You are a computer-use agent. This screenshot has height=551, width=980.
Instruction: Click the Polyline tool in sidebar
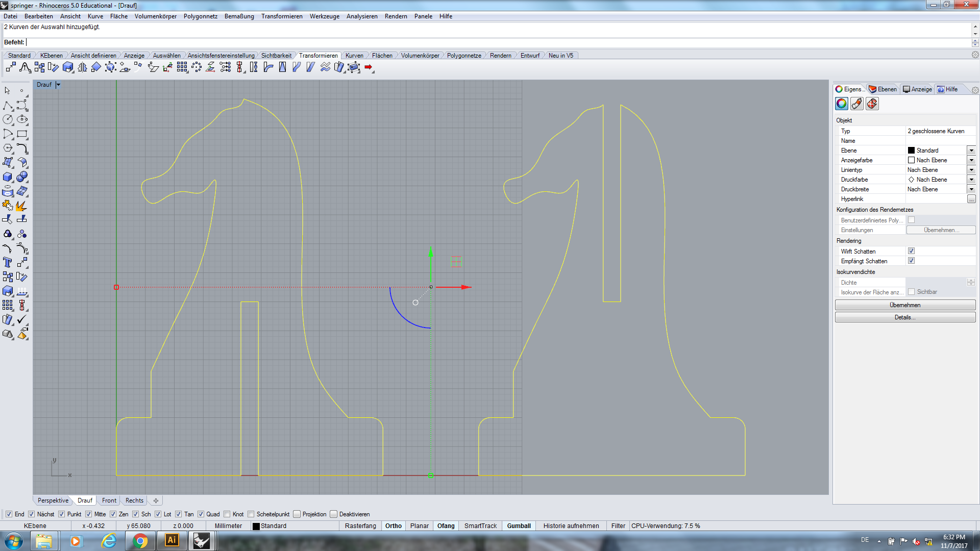[x=8, y=105]
